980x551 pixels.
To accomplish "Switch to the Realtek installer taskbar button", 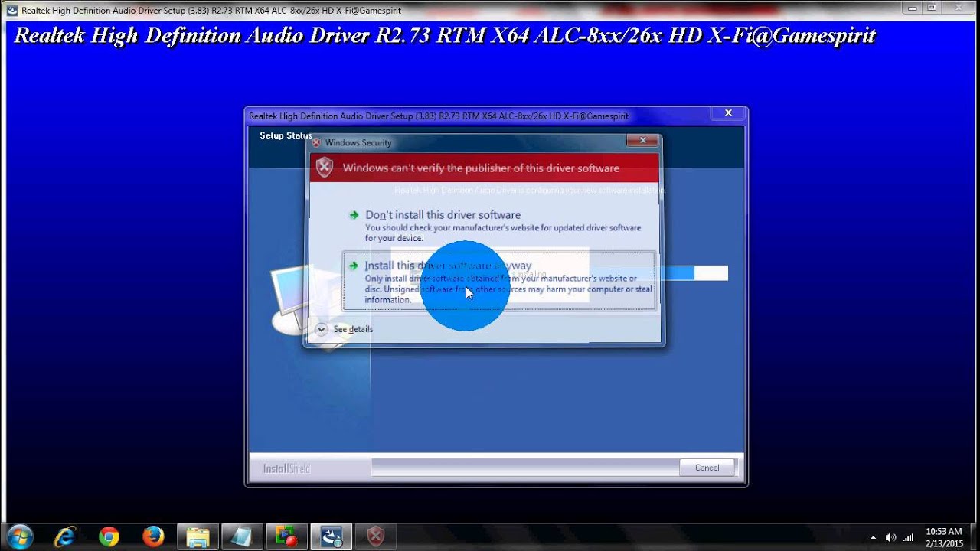I will (x=331, y=536).
